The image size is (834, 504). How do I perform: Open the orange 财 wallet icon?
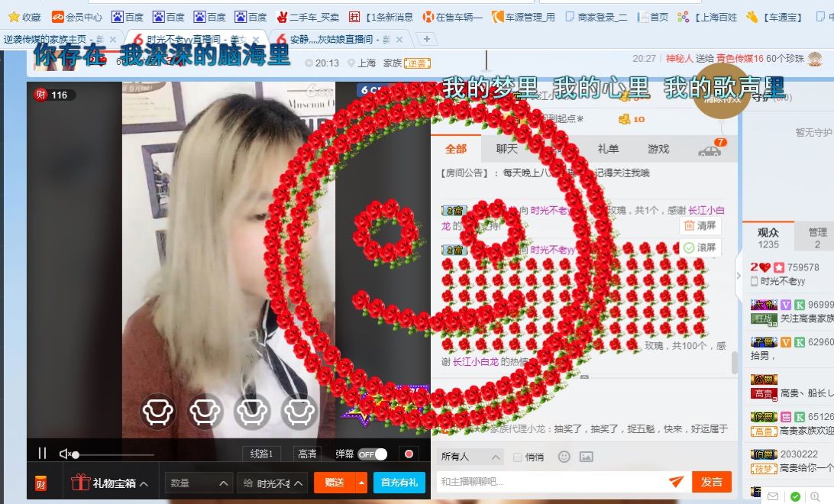point(41,483)
